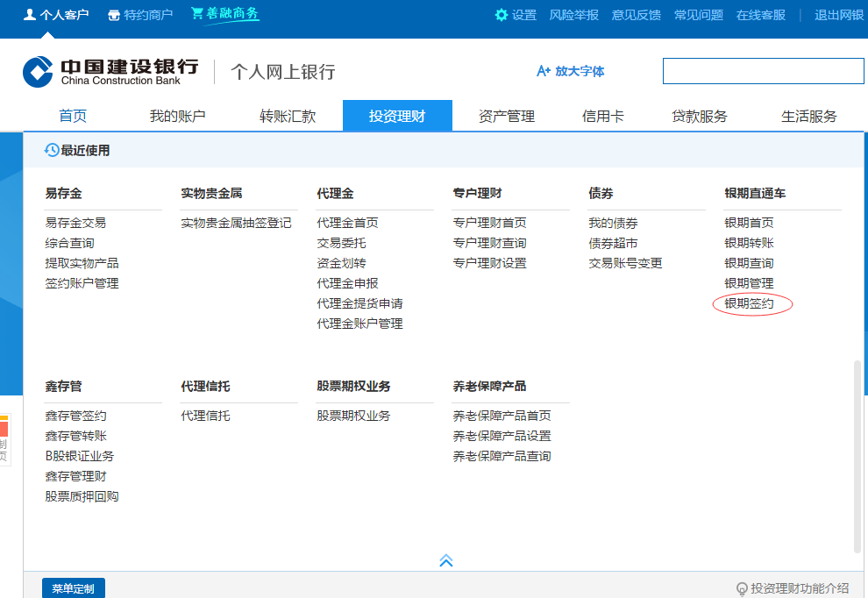This screenshot has width=868, height=598.
Task: Open the 我的账户 tab
Action: (178, 116)
